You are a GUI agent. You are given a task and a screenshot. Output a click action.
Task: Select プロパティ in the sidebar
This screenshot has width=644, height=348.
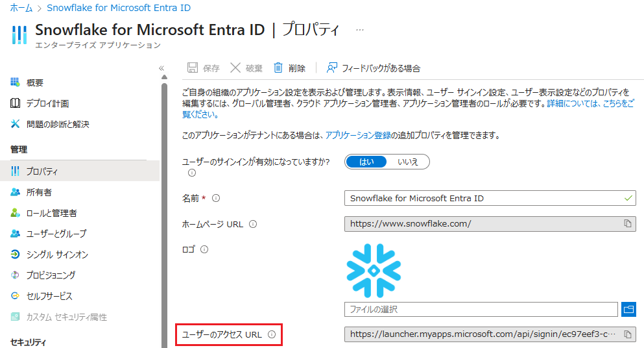(x=80, y=171)
